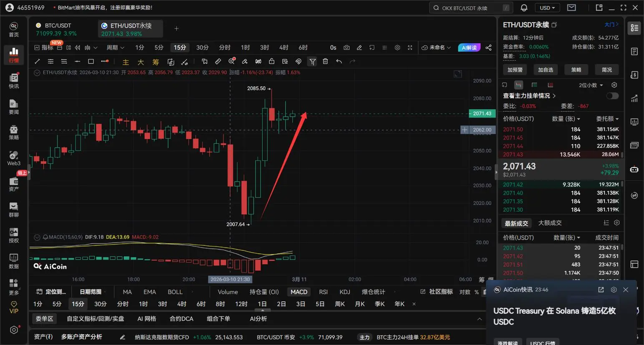Open the 大门 link in the pair header
The height and width of the screenshot is (345, 644).
pyautogui.click(x=611, y=25)
